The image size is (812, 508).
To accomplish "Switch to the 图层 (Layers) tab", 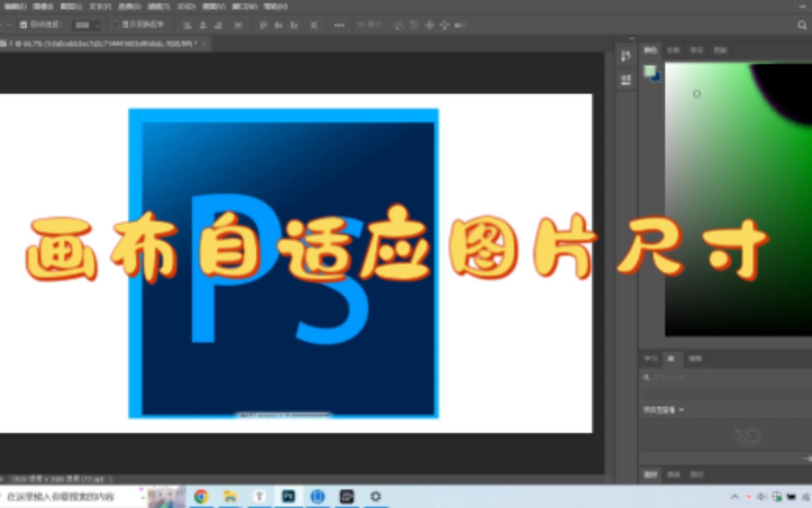I will click(651, 474).
